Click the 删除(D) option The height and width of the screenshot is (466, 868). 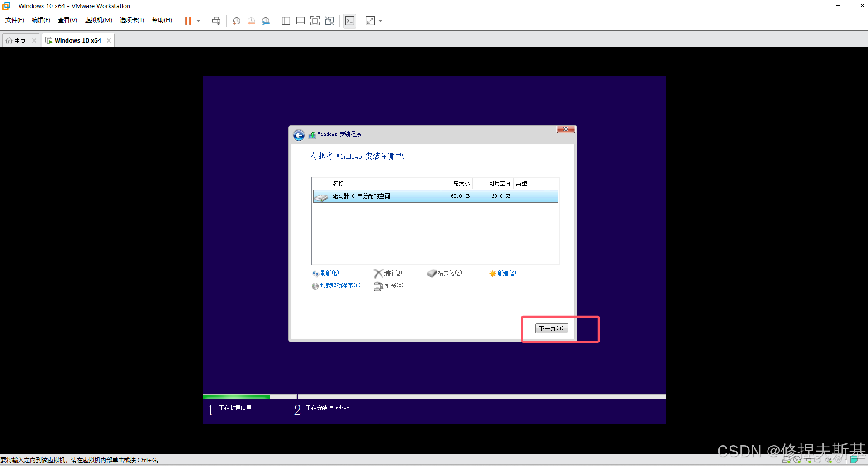(388, 273)
